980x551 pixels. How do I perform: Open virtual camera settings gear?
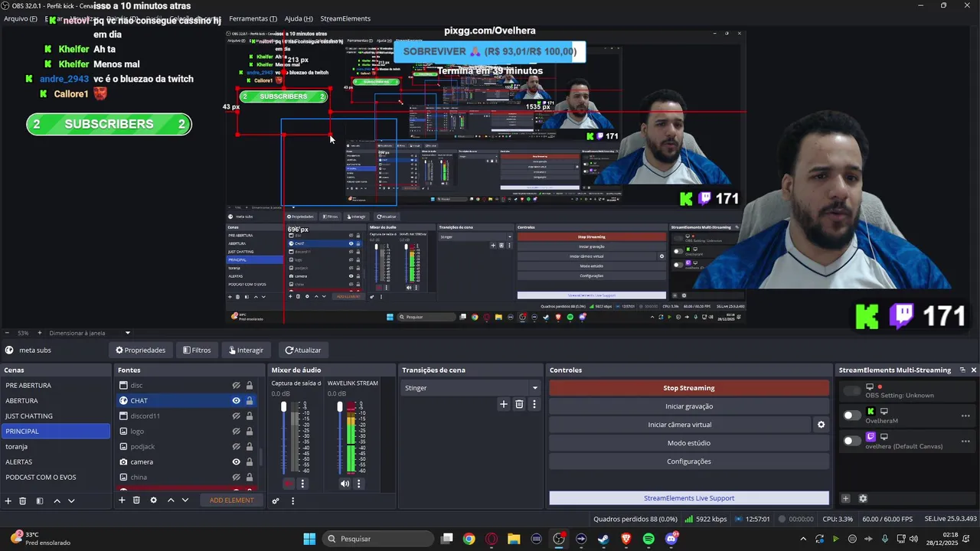pos(822,425)
